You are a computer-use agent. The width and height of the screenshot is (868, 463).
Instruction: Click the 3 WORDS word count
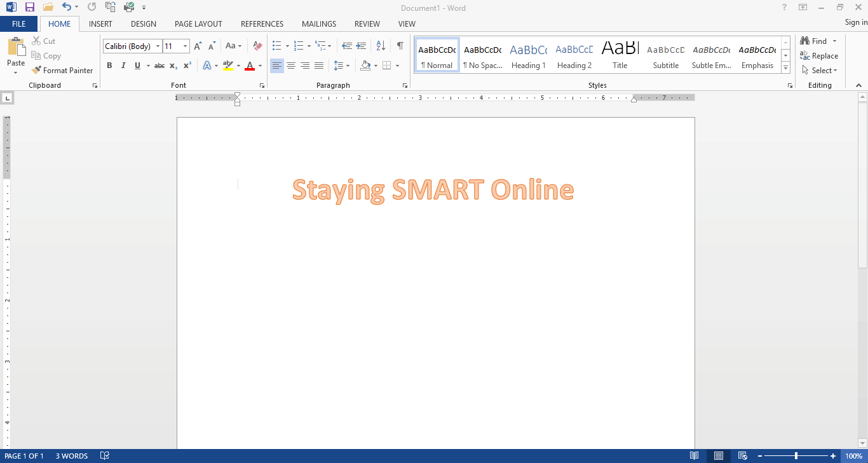72,456
